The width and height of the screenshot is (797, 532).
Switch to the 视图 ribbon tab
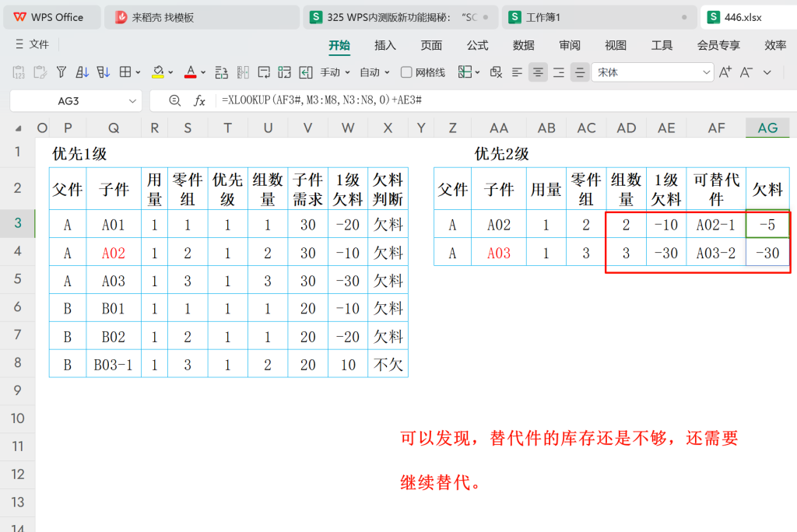click(616, 45)
